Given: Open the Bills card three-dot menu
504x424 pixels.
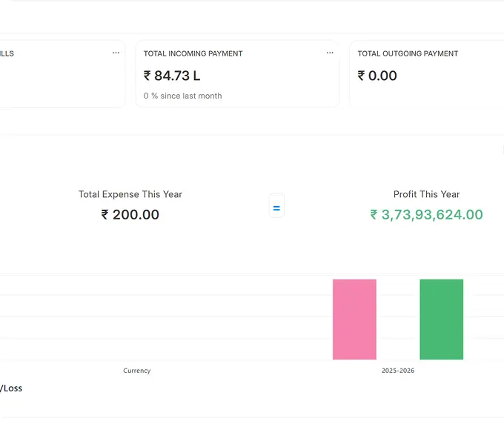Looking at the screenshot, I should tap(116, 53).
